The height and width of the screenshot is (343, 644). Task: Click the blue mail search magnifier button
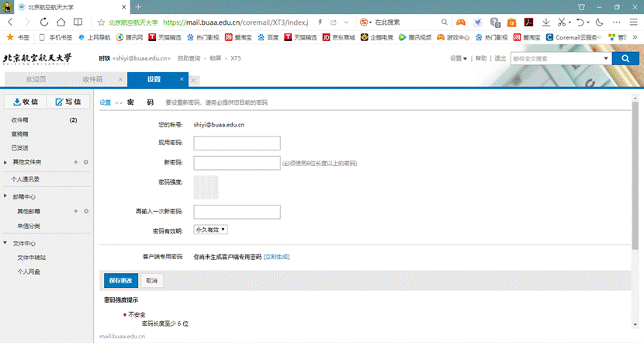pos(625,57)
